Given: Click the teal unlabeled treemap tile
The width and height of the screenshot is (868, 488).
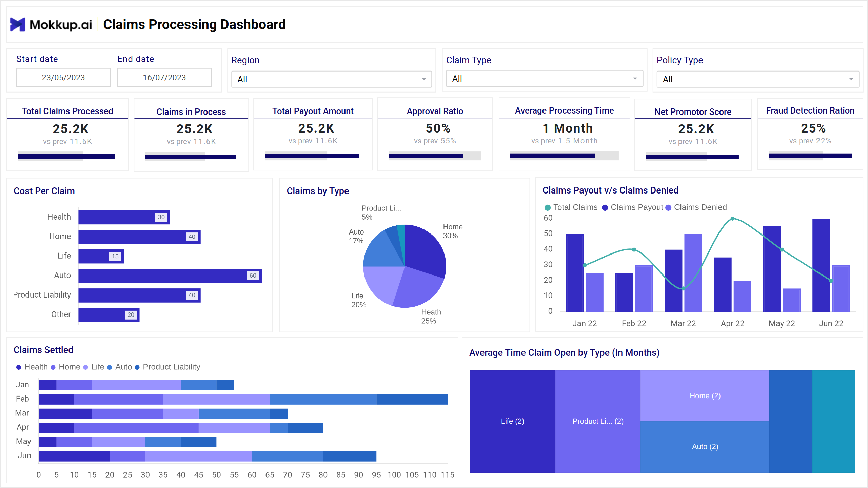Looking at the screenshot, I should (834, 422).
